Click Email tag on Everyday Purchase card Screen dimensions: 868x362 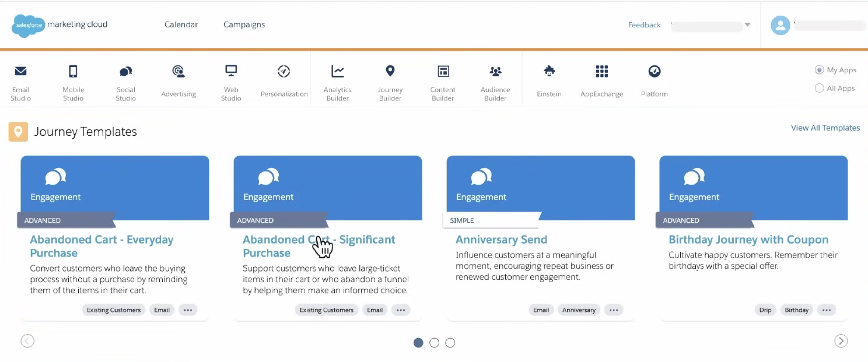[162, 310]
